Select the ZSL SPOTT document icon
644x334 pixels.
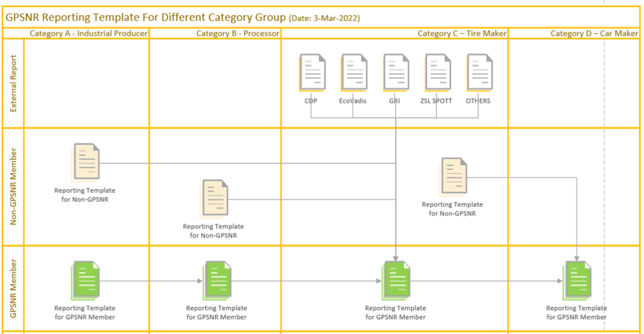tap(438, 72)
